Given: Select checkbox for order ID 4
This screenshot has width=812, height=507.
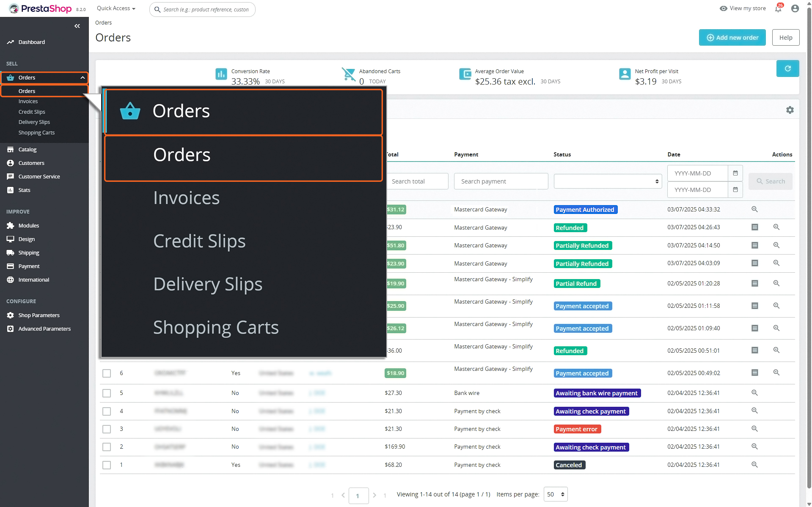Looking at the screenshot, I should [x=107, y=411].
